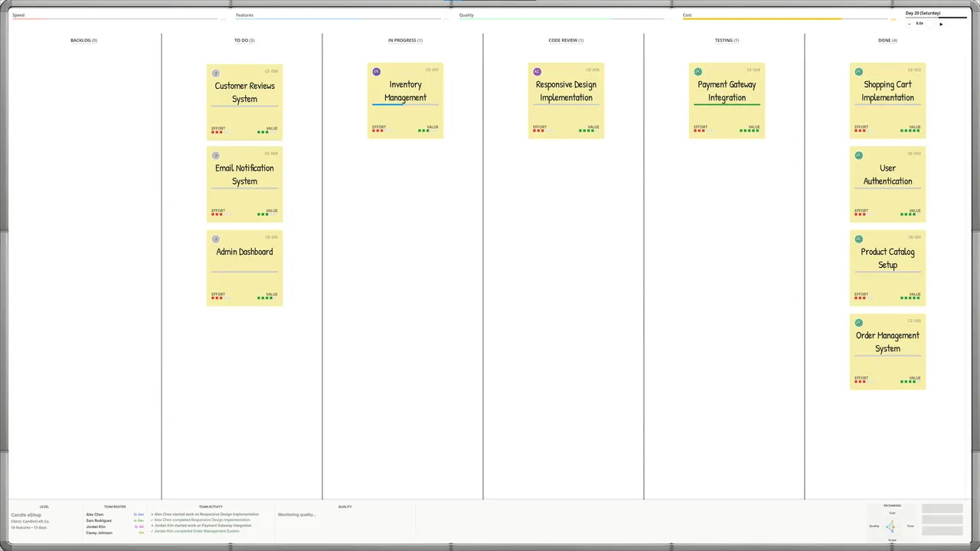Click the Candle eShop level name
Screen dimensions: 980x551
[x=26, y=515]
